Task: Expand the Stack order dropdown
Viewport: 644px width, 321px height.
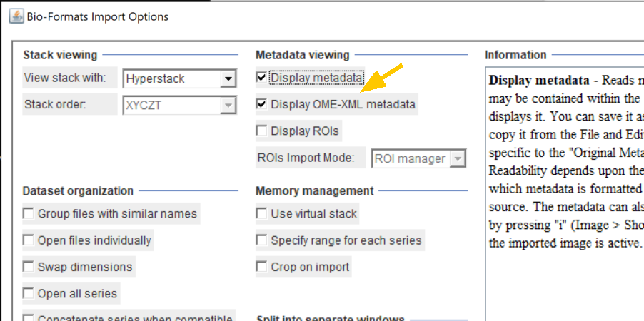Action: 179,105
